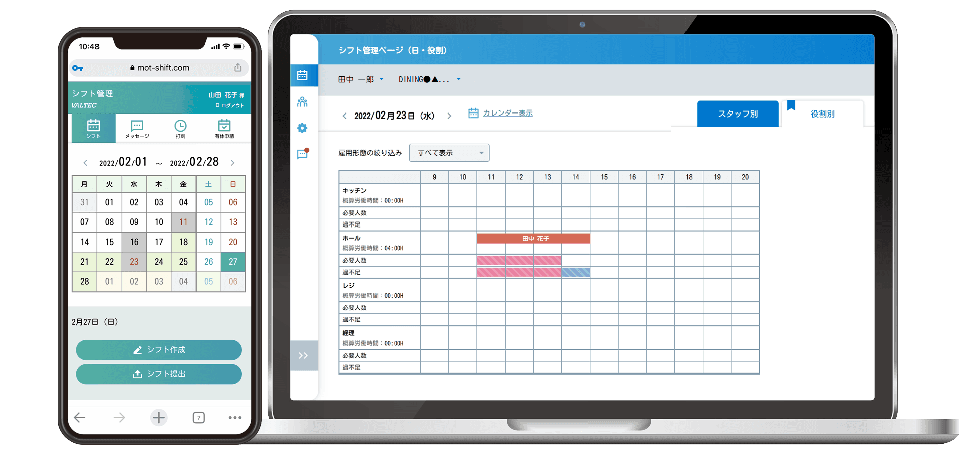980x452 pixels.
Task: Tap the 打刻 clock icon on the phone
Action: (x=180, y=129)
